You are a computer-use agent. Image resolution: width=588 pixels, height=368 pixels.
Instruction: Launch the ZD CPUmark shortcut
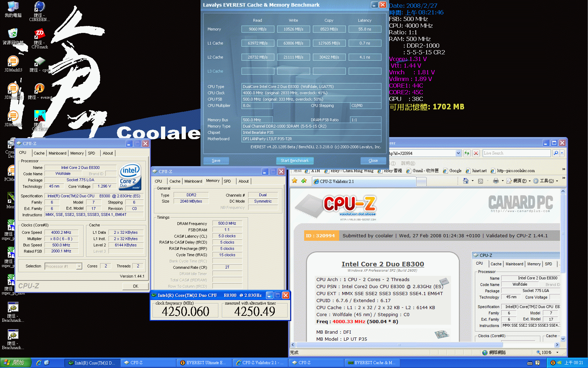click(40, 39)
